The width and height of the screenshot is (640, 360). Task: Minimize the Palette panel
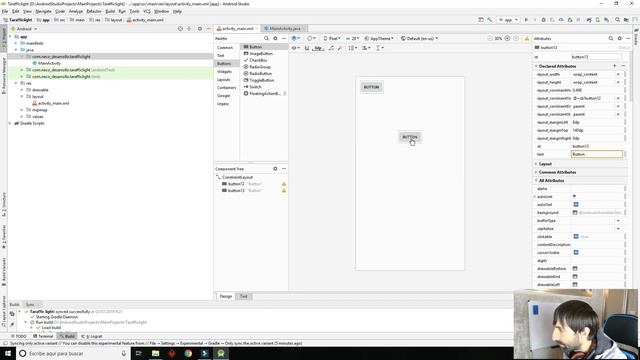coord(284,38)
